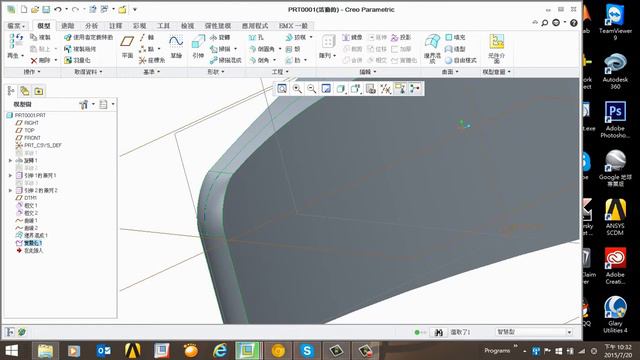This screenshot has width=640, height=360.
Task: Open the Model Tree settings dropdown
Action: click(x=86, y=105)
